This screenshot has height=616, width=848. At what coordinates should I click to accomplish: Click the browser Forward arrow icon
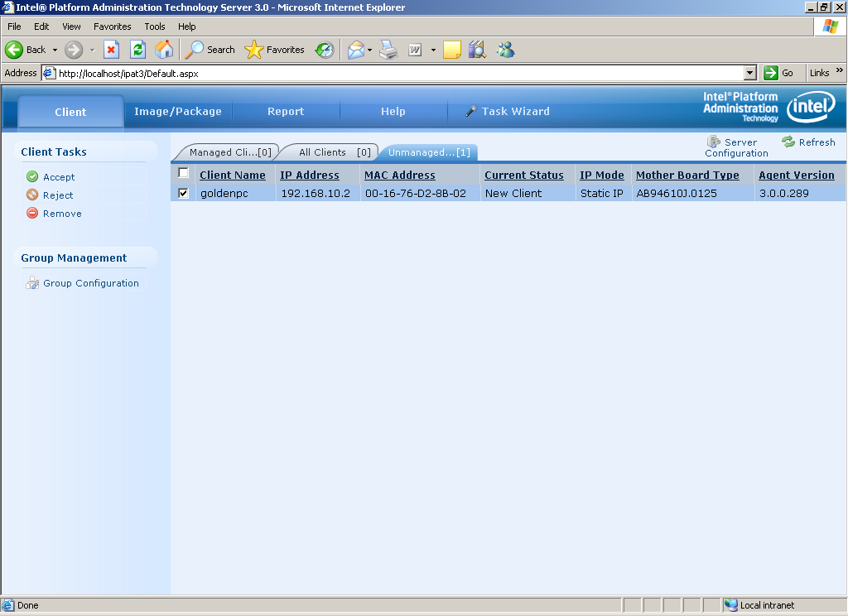(x=74, y=50)
